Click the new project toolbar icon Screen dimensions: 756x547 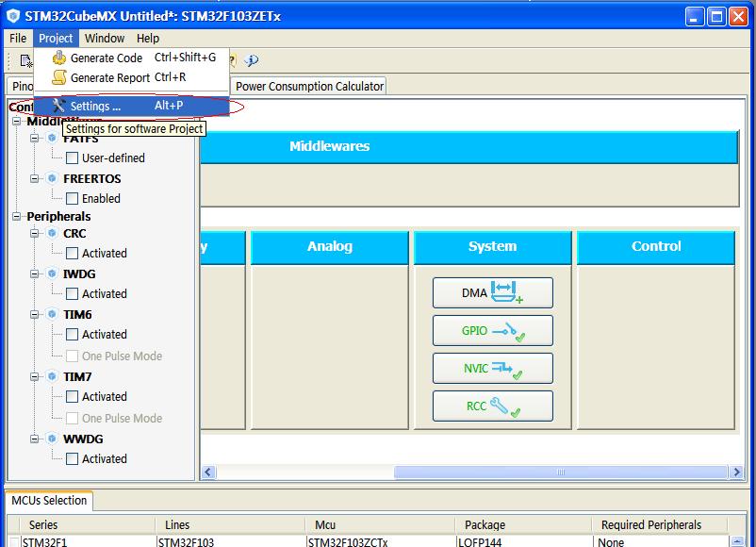pyautogui.click(x=25, y=60)
